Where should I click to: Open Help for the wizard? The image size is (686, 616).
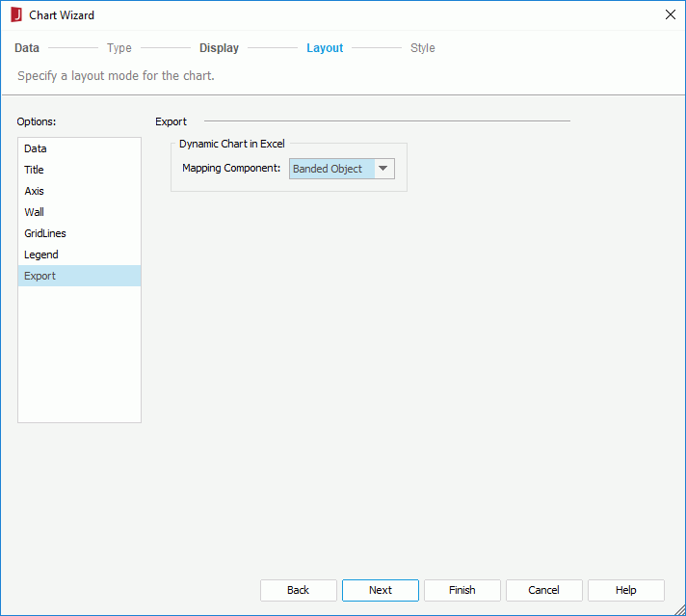coord(626,590)
